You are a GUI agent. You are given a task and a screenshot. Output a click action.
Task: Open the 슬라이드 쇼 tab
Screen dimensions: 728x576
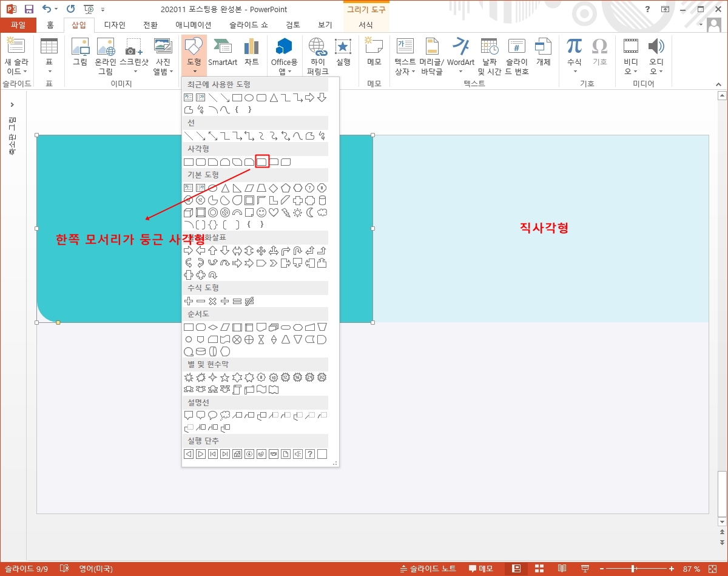tap(249, 25)
